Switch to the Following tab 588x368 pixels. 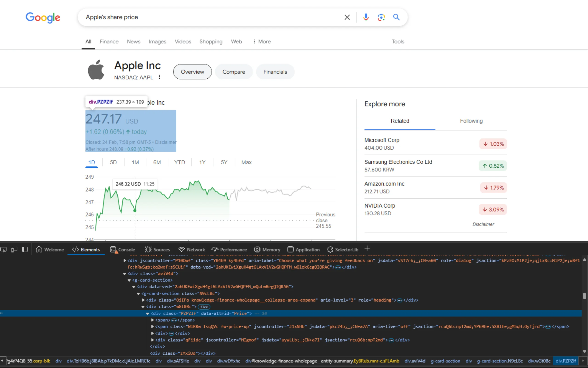[471, 121]
